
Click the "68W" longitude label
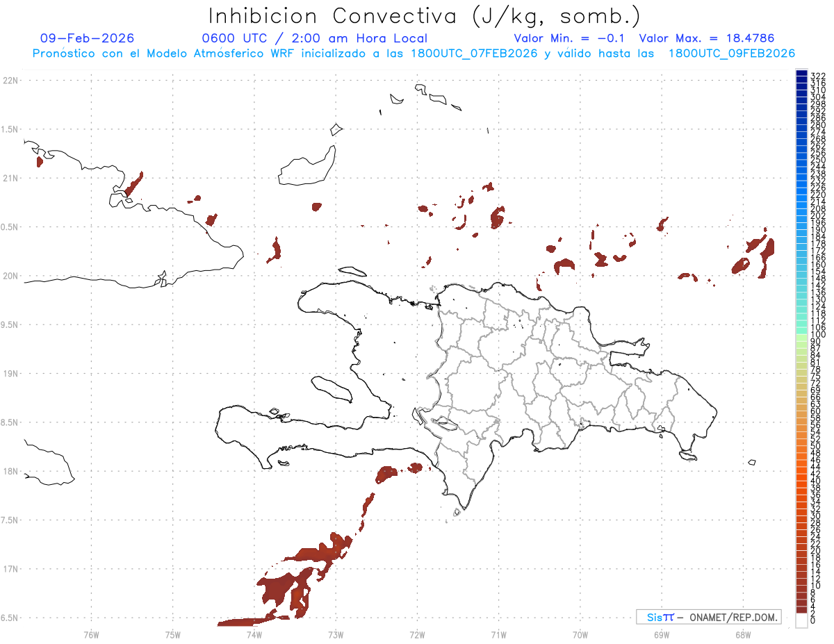click(x=743, y=634)
